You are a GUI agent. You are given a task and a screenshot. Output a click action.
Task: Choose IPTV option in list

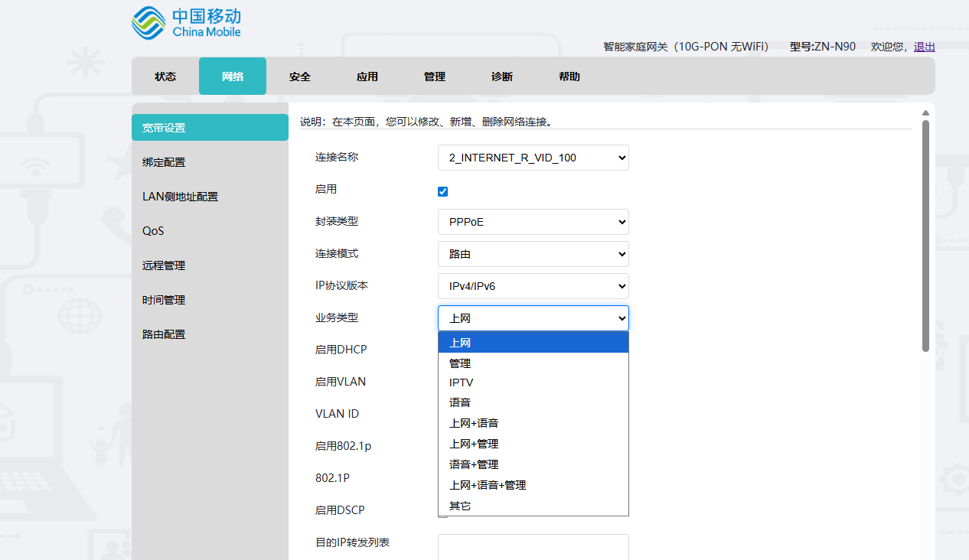(533, 383)
